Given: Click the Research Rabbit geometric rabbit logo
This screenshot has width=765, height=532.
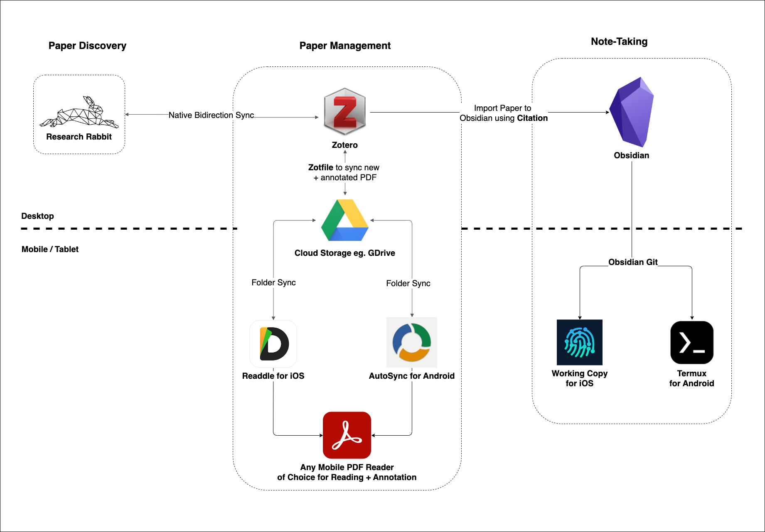Looking at the screenshot, I should [79, 112].
